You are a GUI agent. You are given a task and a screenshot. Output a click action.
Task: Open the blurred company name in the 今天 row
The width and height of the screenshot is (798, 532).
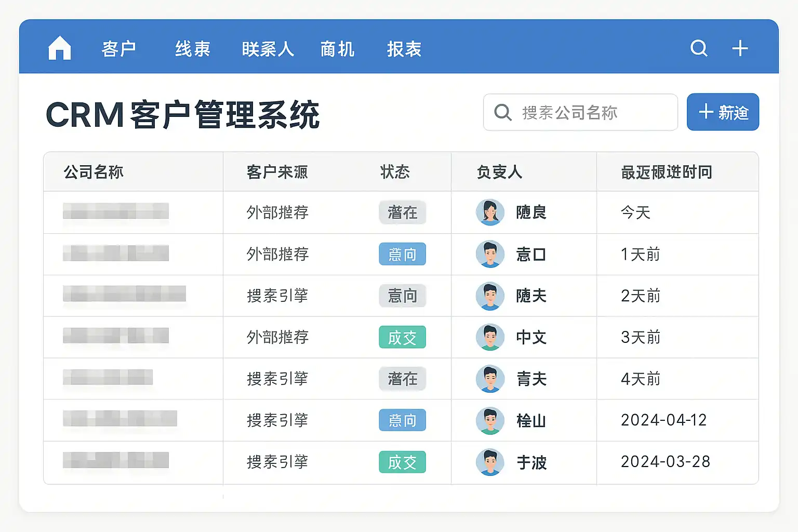116,211
